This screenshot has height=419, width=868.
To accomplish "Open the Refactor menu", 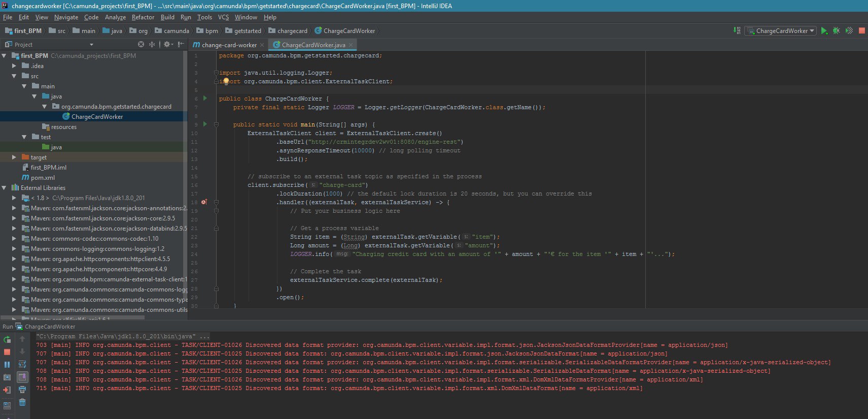I will coord(143,17).
